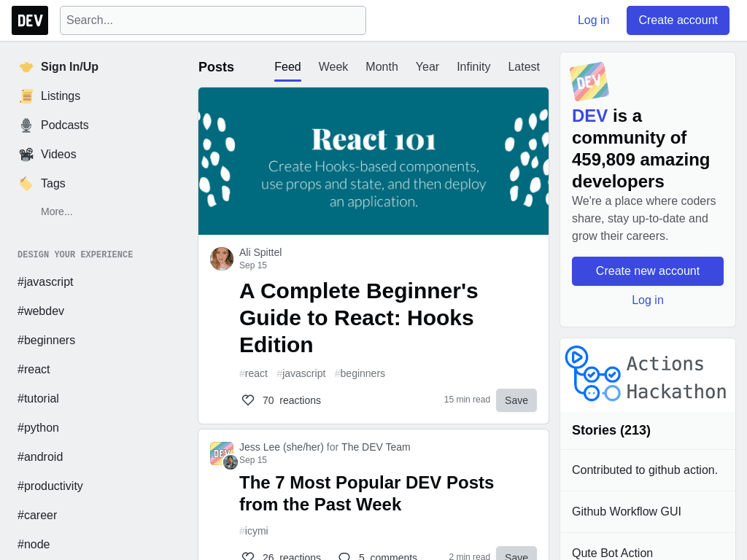Click Stories (213) heading
Image resolution: width=747 pixels, height=560 pixels.
click(611, 430)
